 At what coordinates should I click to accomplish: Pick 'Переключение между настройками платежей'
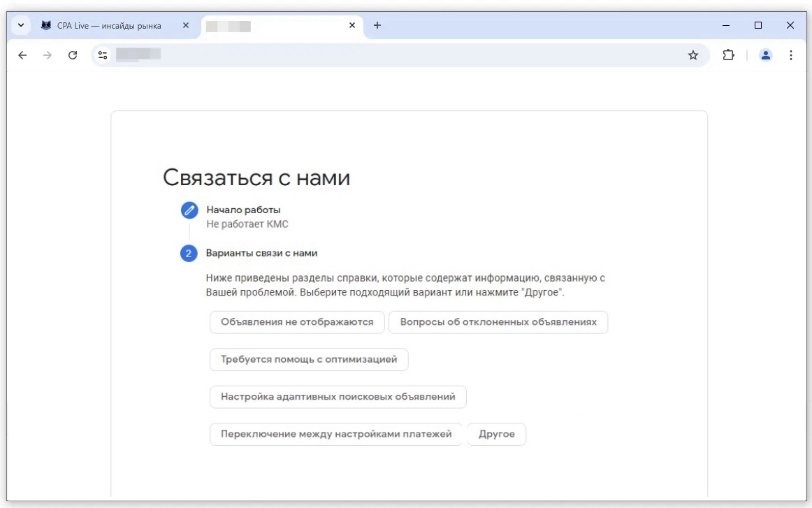tap(336, 434)
